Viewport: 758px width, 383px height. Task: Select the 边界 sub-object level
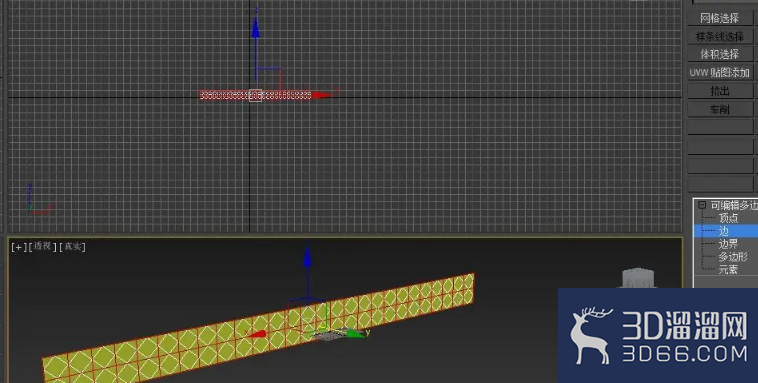coord(728,244)
